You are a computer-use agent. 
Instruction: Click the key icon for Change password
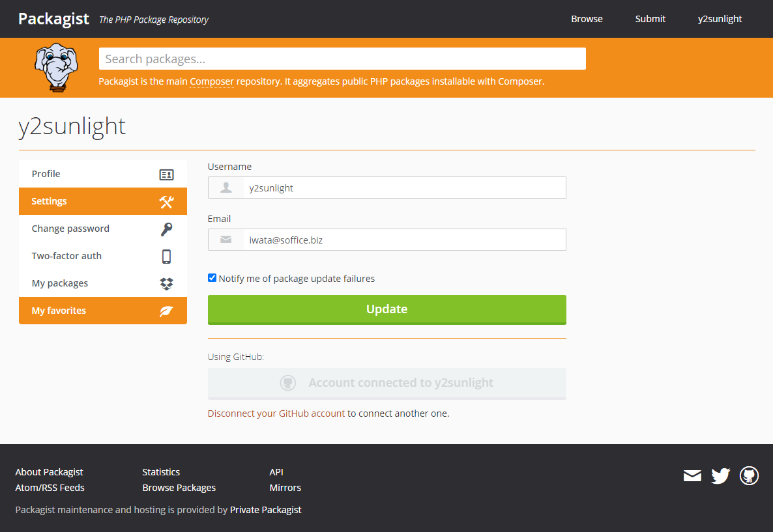point(166,229)
